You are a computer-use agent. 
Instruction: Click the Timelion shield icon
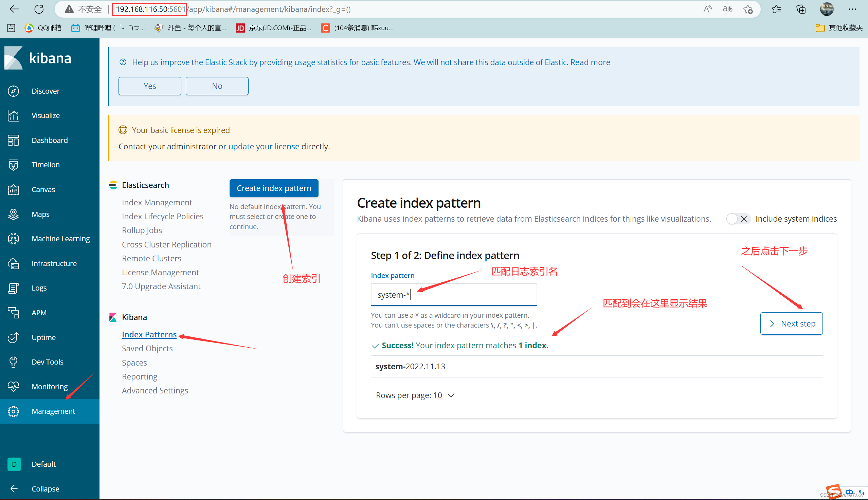click(x=13, y=165)
